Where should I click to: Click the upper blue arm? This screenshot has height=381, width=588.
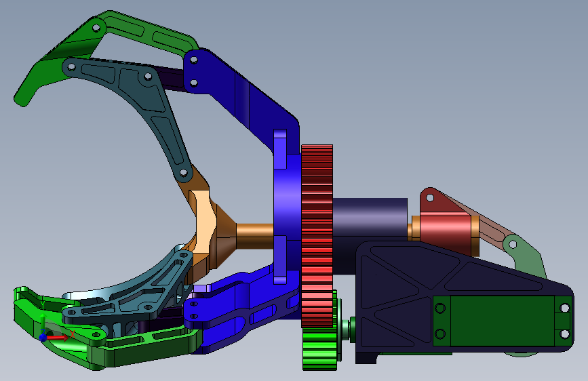[243, 100]
